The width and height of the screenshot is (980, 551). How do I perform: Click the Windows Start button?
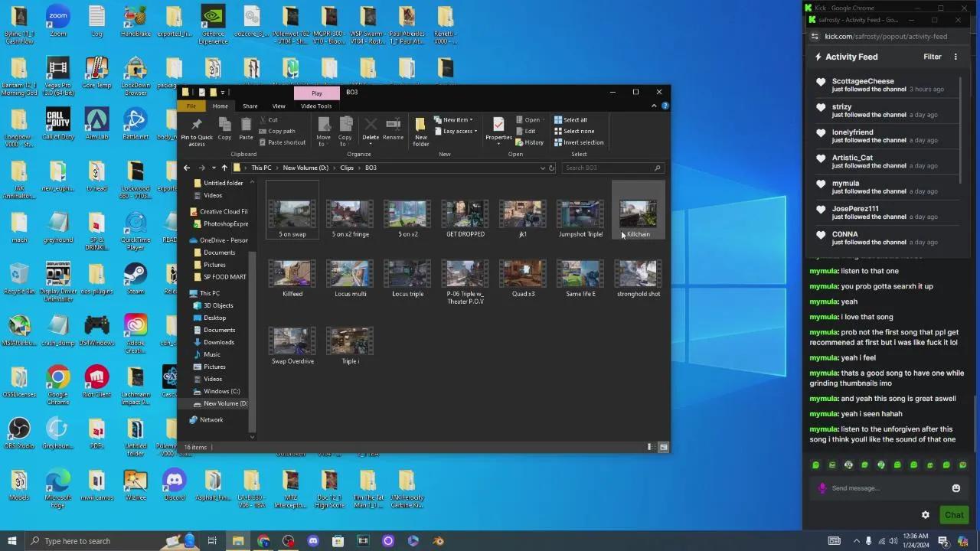pyautogui.click(x=12, y=541)
